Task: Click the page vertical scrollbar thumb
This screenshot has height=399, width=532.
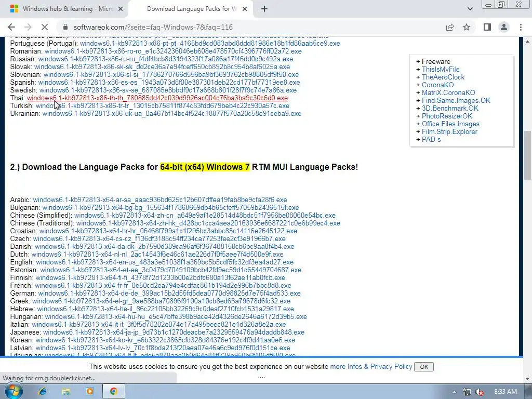Action: pyautogui.click(x=528, y=155)
